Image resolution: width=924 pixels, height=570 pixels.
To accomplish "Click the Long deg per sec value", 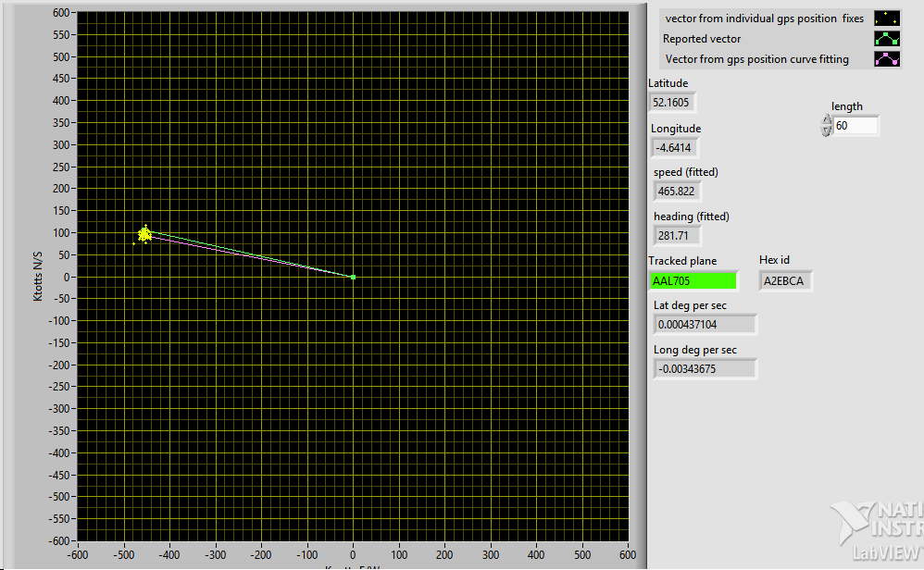I will (704, 369).
